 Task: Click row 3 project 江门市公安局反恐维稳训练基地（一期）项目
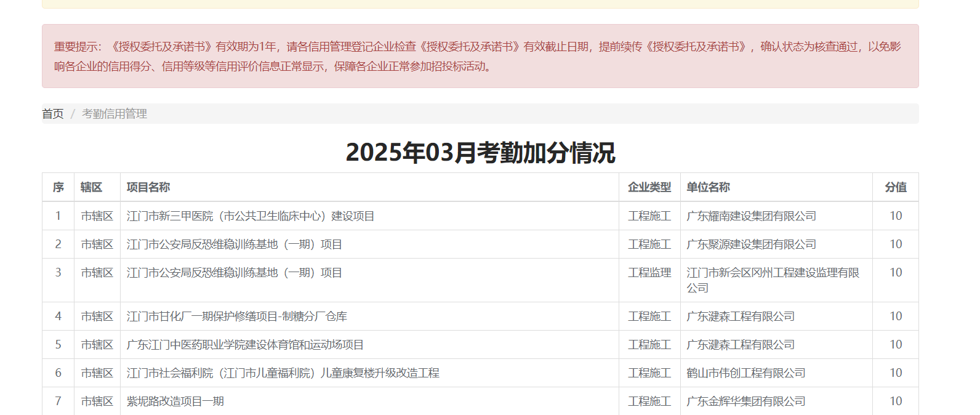pyautogui.click(x=235, y=273)
